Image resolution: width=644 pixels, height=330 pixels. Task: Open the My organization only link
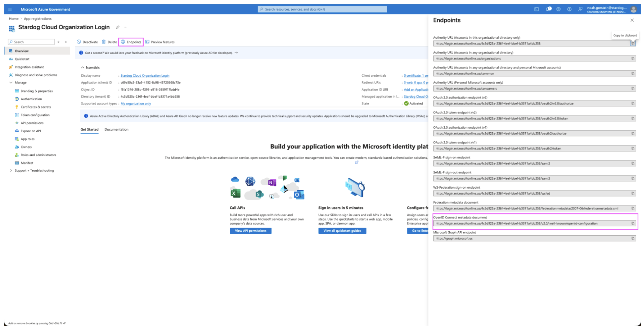pyautogui.click(x=136, y=104)
